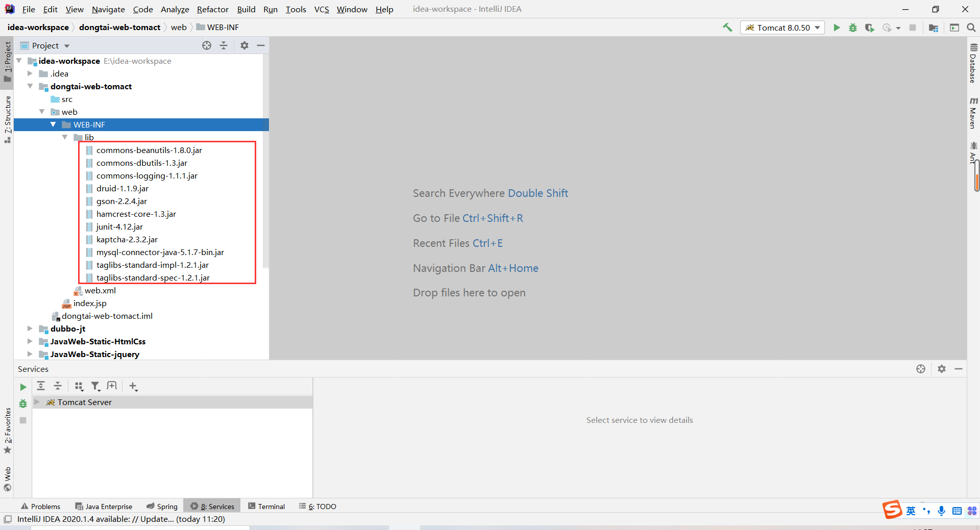Screen dimensions: 980x530
Task: Run with Coverage from the toolbar
Action: pyautogui.click(x=870, y=28)
